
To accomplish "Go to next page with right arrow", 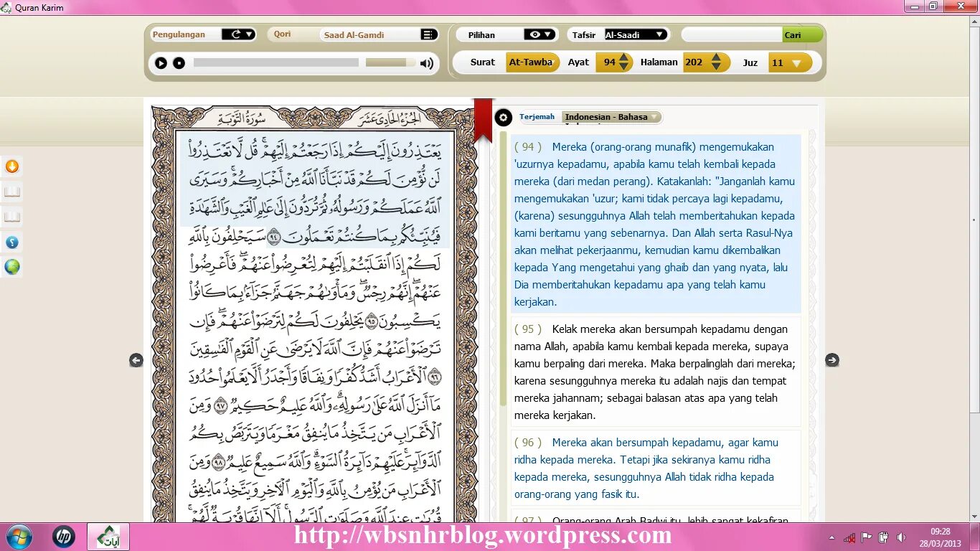I will (x=831, y=360).
